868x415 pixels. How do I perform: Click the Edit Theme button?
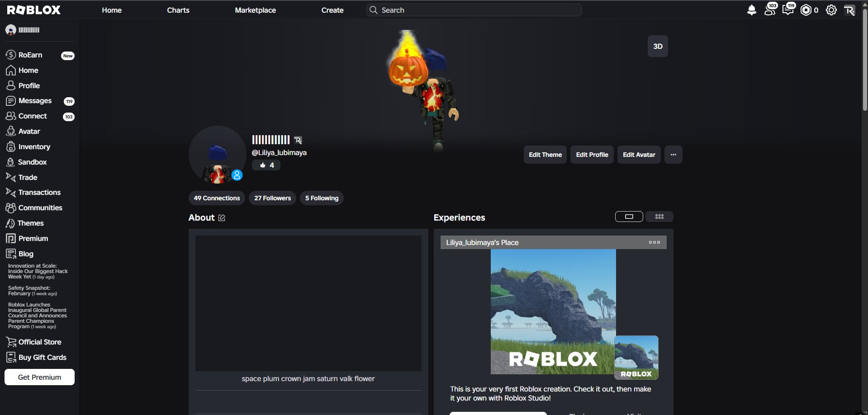coord(545,155)
